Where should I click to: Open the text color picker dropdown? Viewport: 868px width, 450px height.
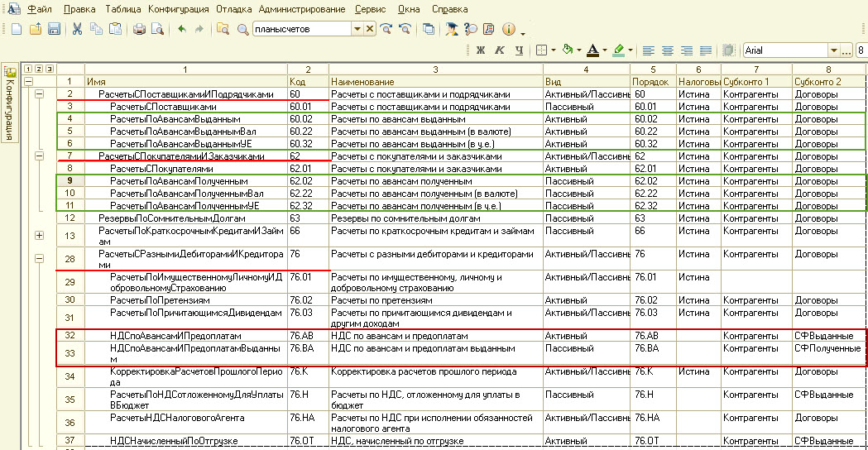coord(605,50)
